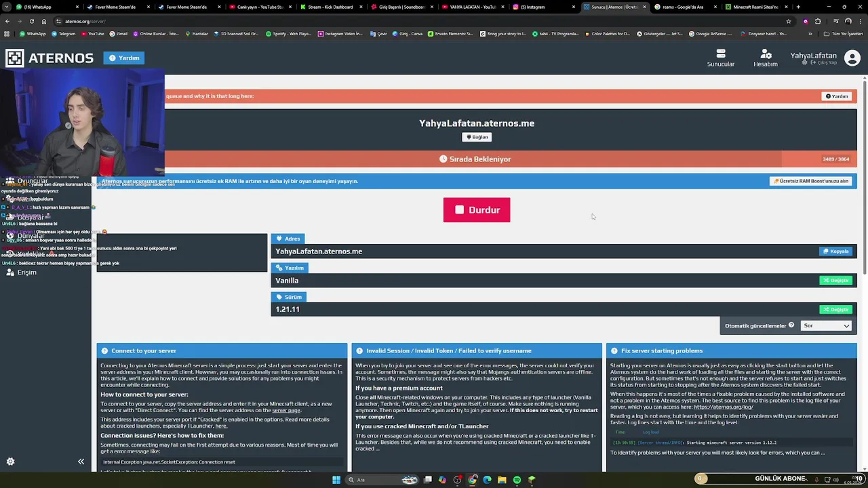This screenshot has width=868, height=488.
Task: Open Haritalar bookmark
Action: point(197,33)
